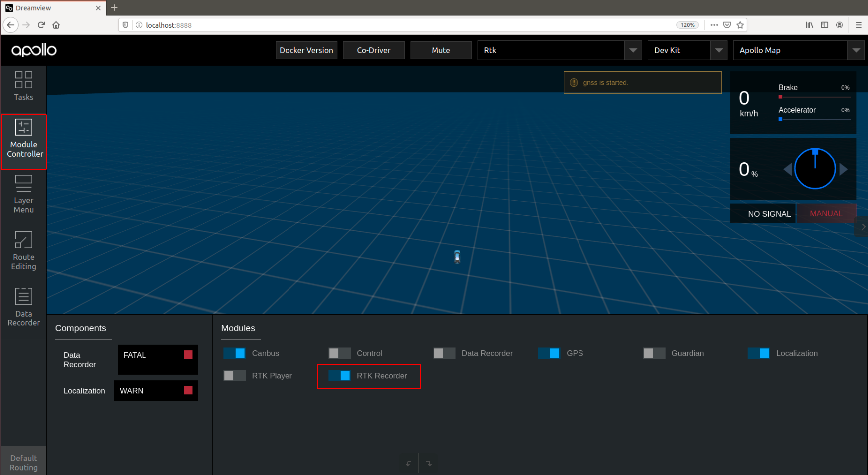Screen dimensions: 868x475
Task: Open the Route Editing panel
Action: coord(23,251)
